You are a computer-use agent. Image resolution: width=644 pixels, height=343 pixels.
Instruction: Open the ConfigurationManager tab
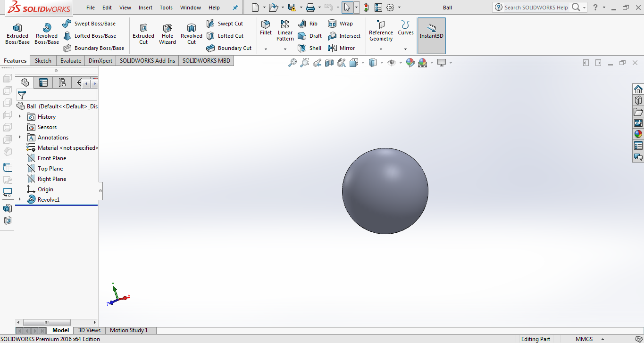(x=62, y=82)
